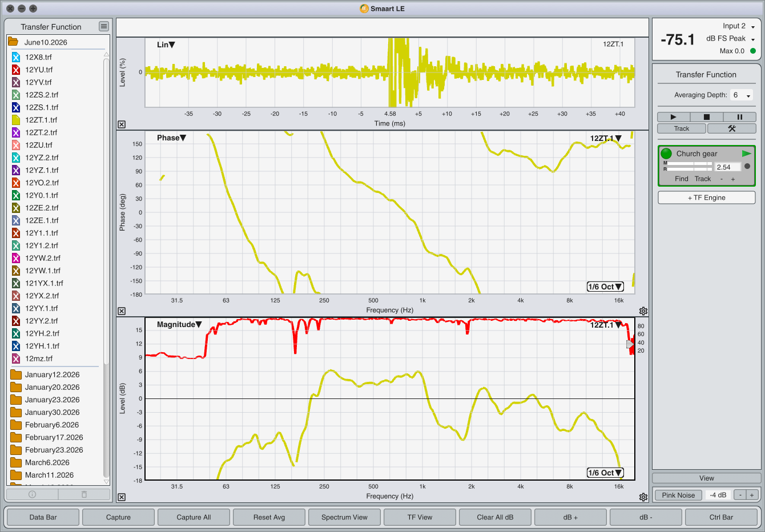Toggle the Church gear engine green indicator

coord(666,154)
